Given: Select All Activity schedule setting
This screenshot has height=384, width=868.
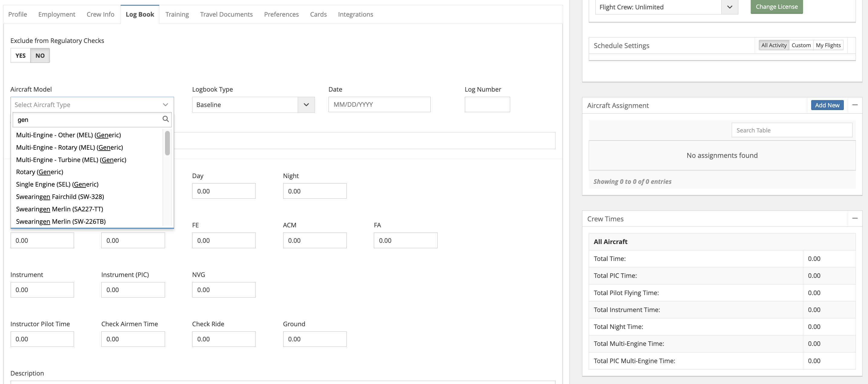Looking at the screenshot, I should coord(774,45).
